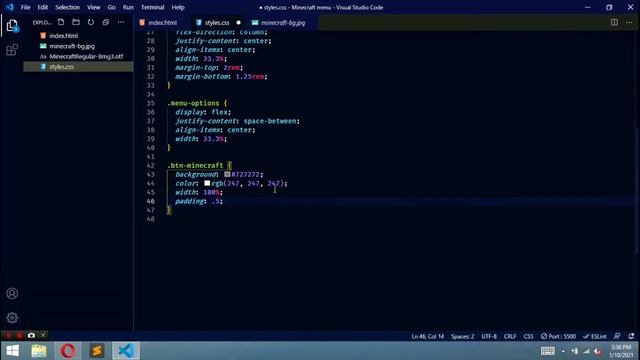The image size is (640, 360).
Task: Open the File menu
Action: coord(25,7)
